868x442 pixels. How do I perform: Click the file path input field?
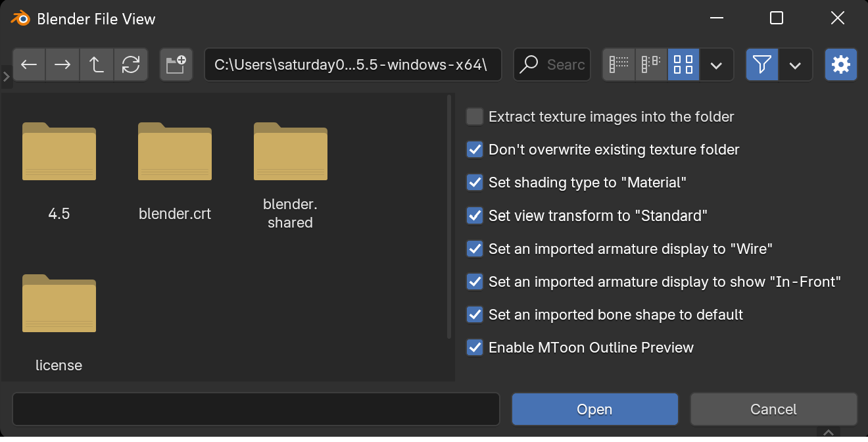click(x=352, y=64)
